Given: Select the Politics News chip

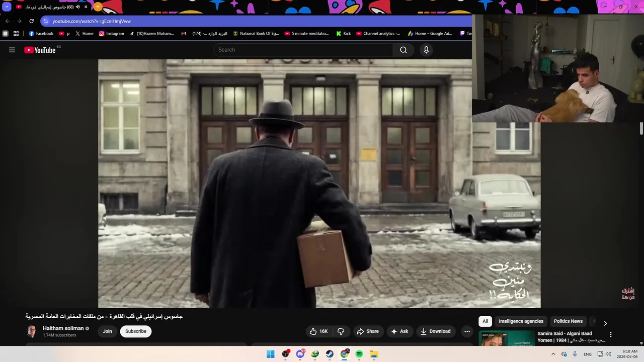Looking at the screenshot, I should click(x=568, y=321).
